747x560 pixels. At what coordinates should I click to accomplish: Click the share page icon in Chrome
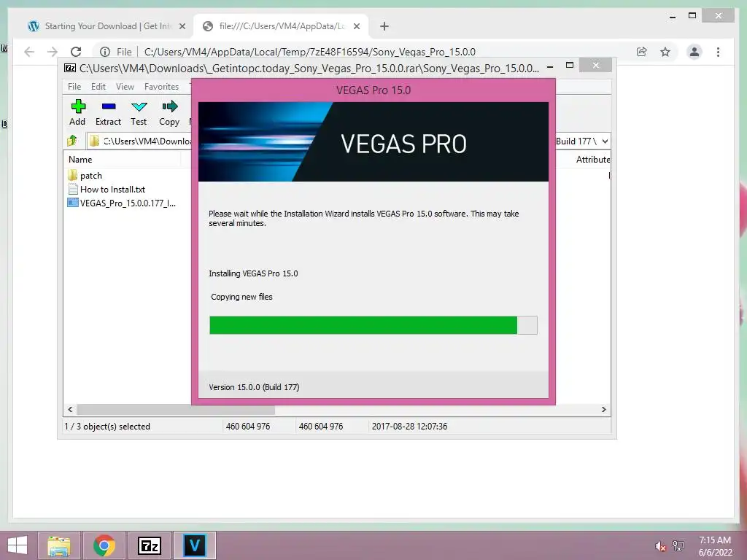click(642, 52)
